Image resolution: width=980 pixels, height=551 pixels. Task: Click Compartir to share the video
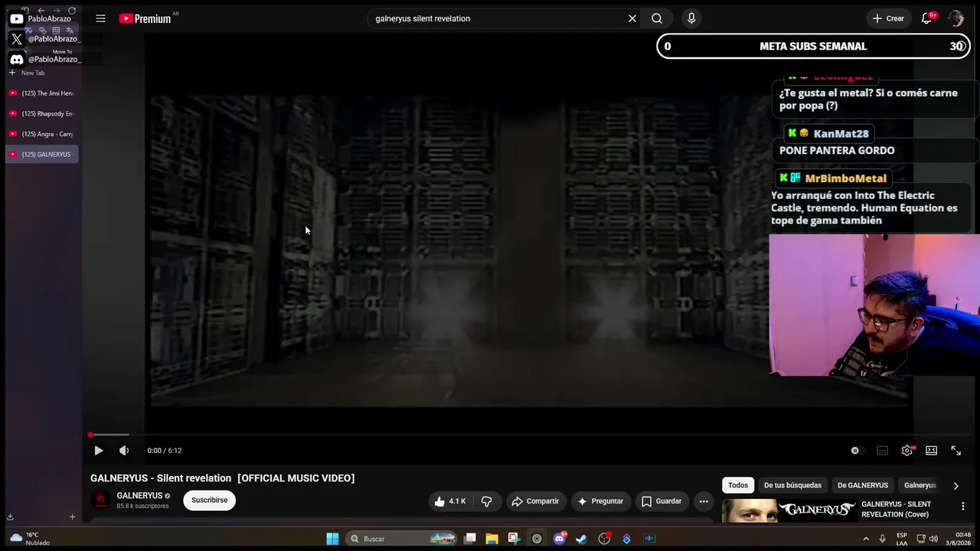pos(536,501)
